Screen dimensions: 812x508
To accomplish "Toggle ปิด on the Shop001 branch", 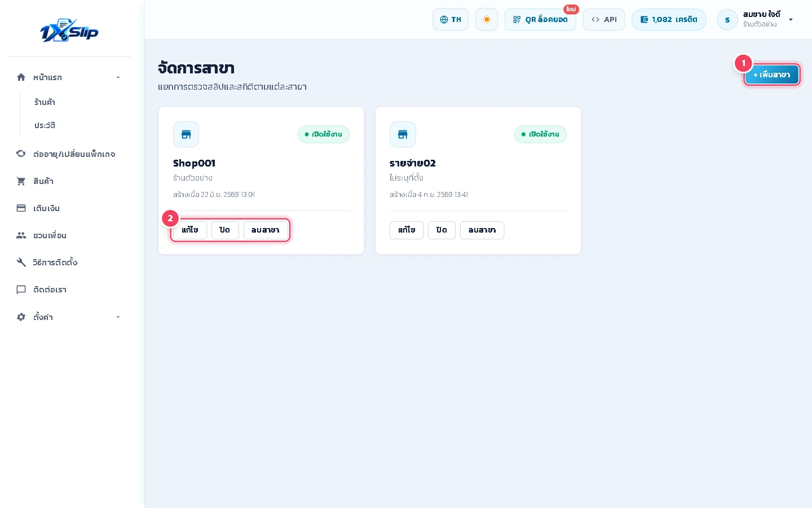I will (225, 230).
